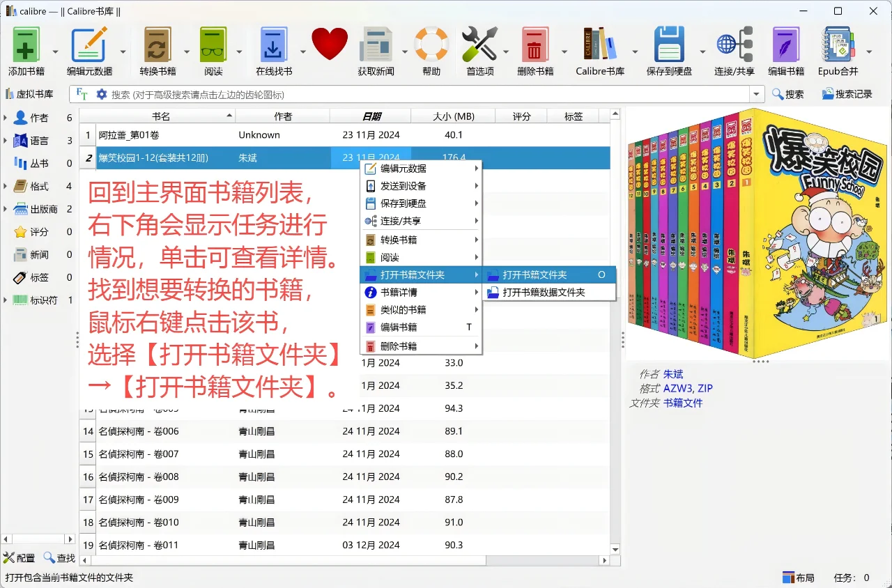Open Preferences (首选项) tools icon
Image resolution: width=892 pixels, height=588 pixels.
coord(480,45)
